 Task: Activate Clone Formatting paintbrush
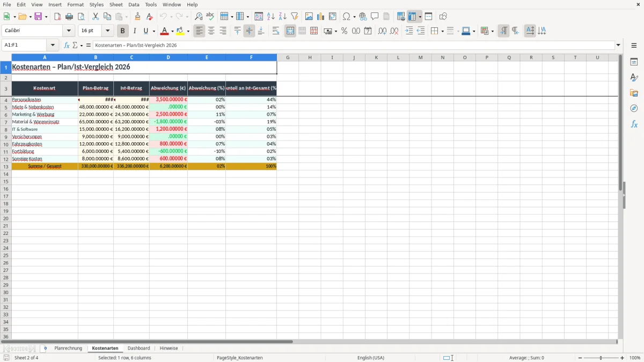pyautogui.click(x=137, y=17)
